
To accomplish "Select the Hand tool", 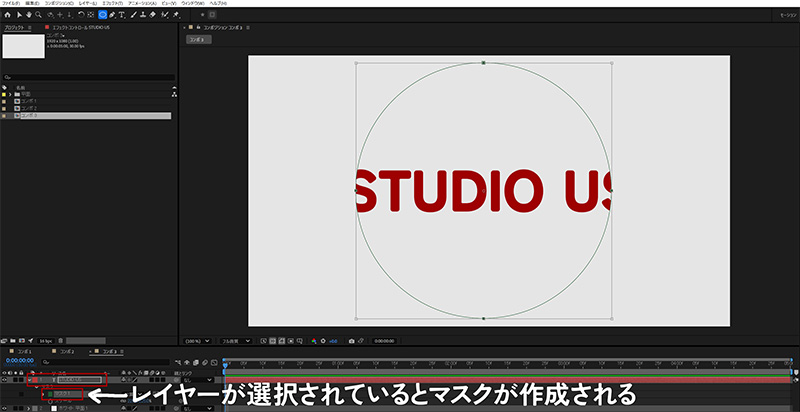I will pyautogui.click(x=29, y=15).
